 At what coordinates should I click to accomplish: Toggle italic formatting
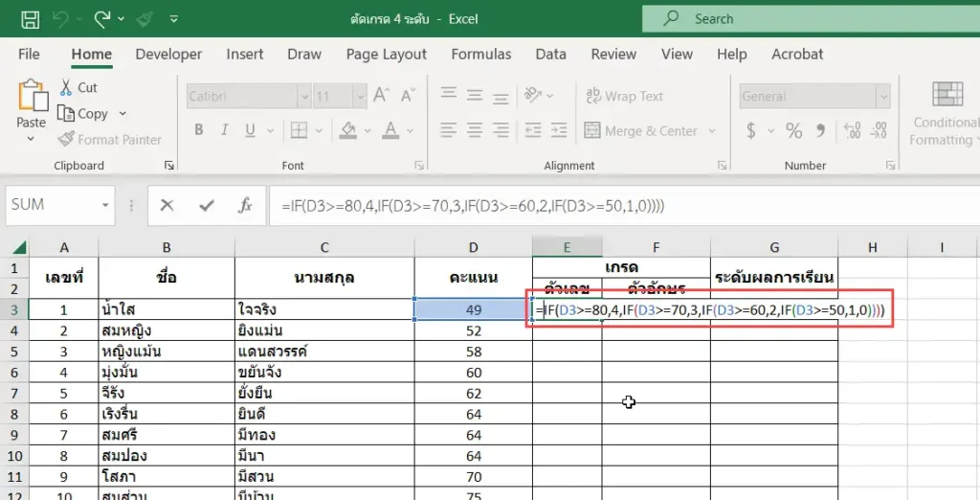coord(224,130)
